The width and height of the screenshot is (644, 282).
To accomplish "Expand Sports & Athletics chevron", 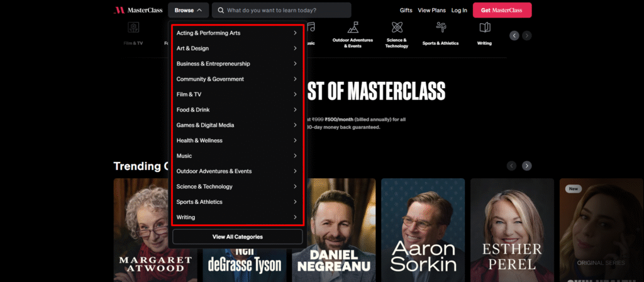I will coord(295,202).
